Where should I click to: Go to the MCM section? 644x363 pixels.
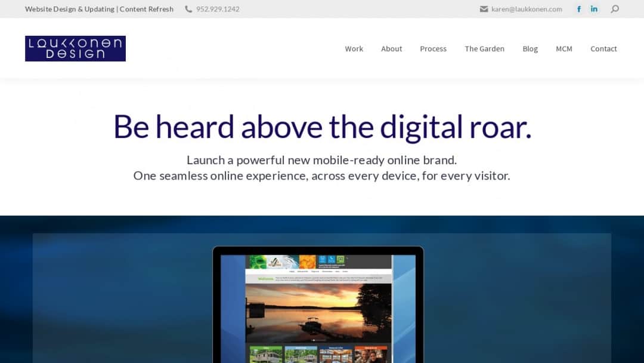[563, 48]
